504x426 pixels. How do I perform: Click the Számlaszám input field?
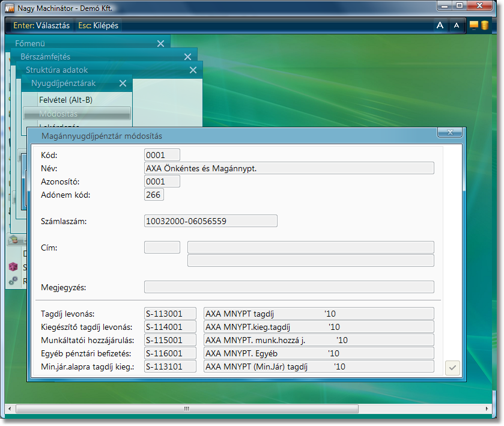(x=211, y=221)
